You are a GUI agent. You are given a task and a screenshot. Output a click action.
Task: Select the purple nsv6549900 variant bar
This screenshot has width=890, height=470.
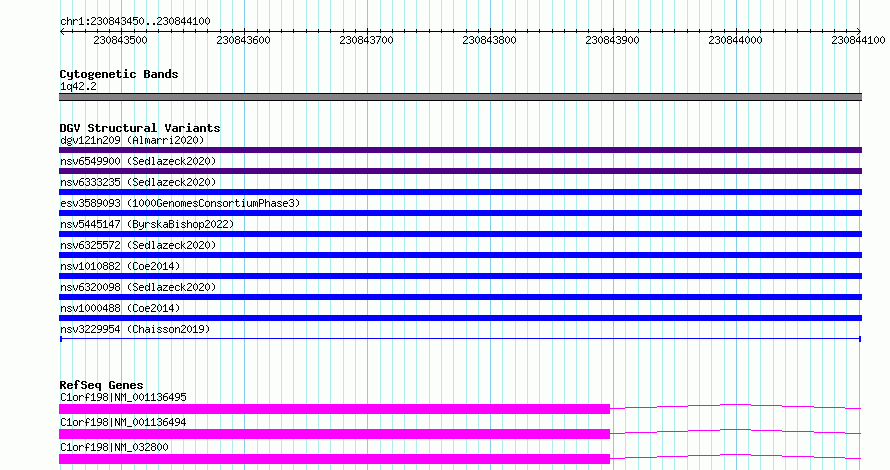click(460, 171)
